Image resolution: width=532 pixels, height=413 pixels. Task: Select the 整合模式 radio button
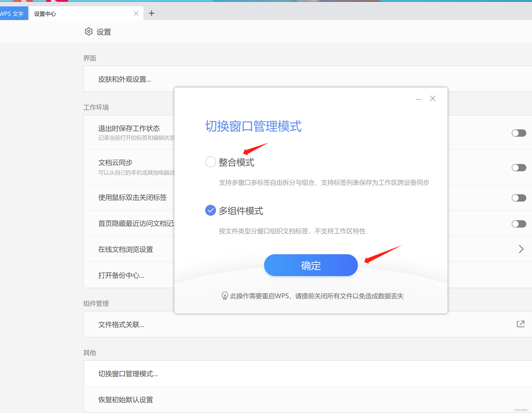coord(211,162)
